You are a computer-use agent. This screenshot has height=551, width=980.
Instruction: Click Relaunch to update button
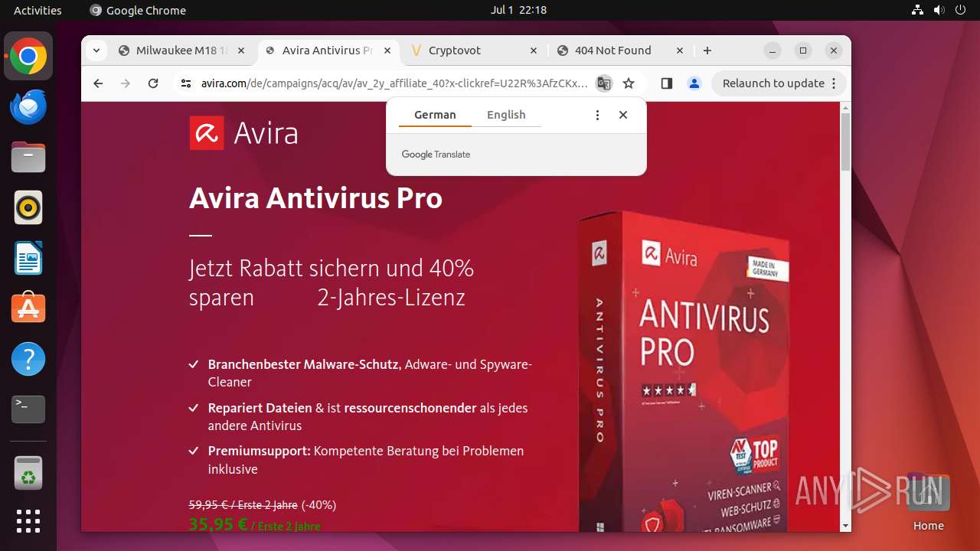coord(779,83)
